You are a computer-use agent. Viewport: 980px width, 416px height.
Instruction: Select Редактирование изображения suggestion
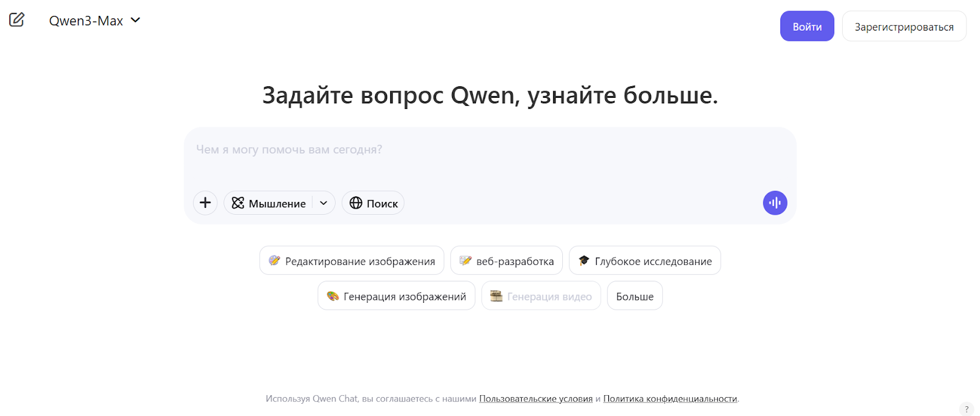tap(352, 261)
